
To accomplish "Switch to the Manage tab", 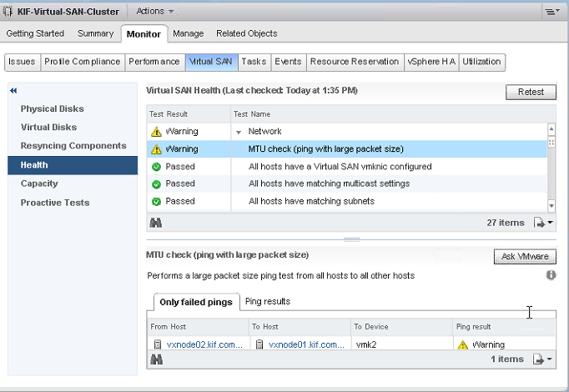I will click(188, 33).
